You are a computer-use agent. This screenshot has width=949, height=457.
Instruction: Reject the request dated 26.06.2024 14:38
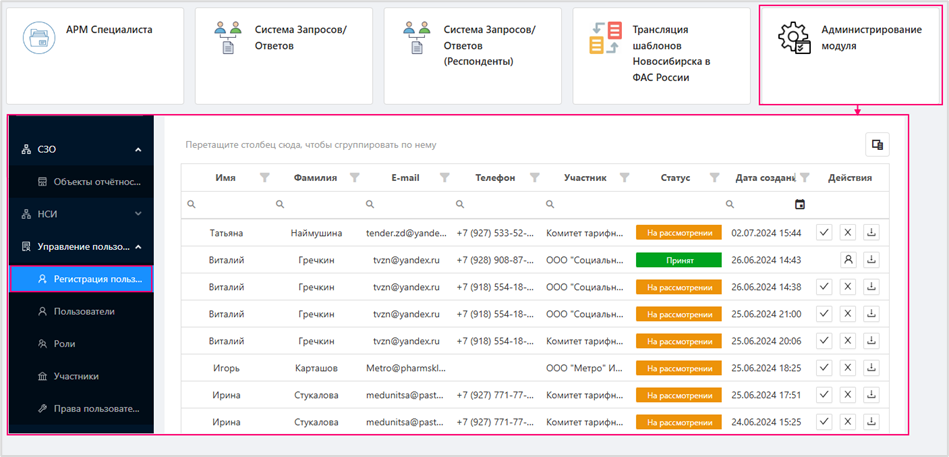tap(848, 286)
